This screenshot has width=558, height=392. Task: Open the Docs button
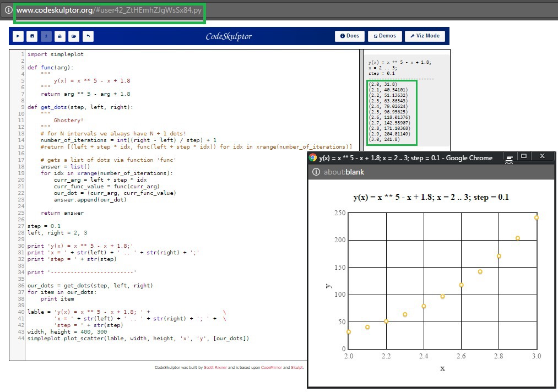pyautogui.click(x=349, y=36)
